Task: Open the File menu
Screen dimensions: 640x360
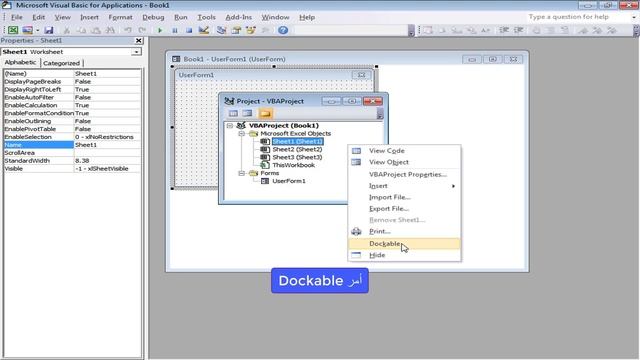Action: [x=17, y=17]
